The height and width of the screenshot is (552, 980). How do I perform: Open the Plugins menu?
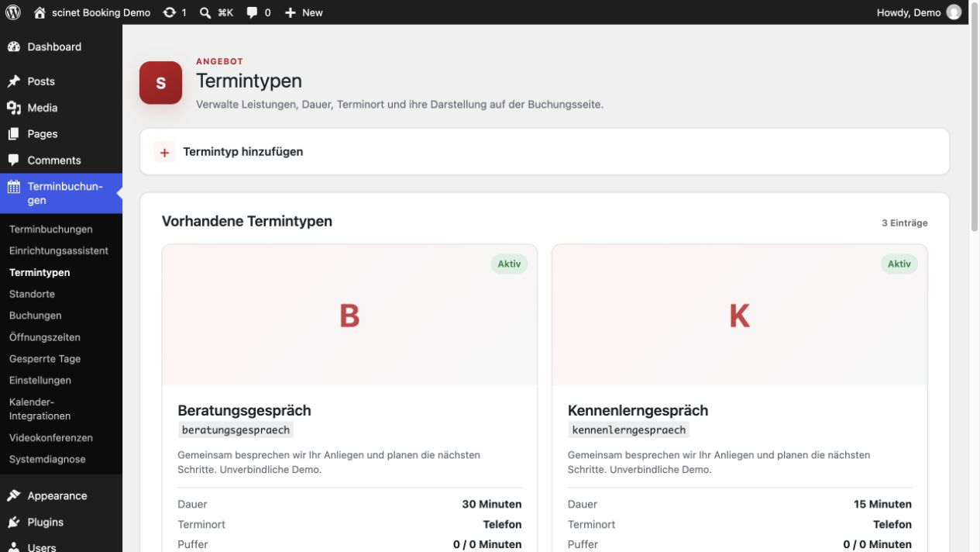tap(46, 523)
